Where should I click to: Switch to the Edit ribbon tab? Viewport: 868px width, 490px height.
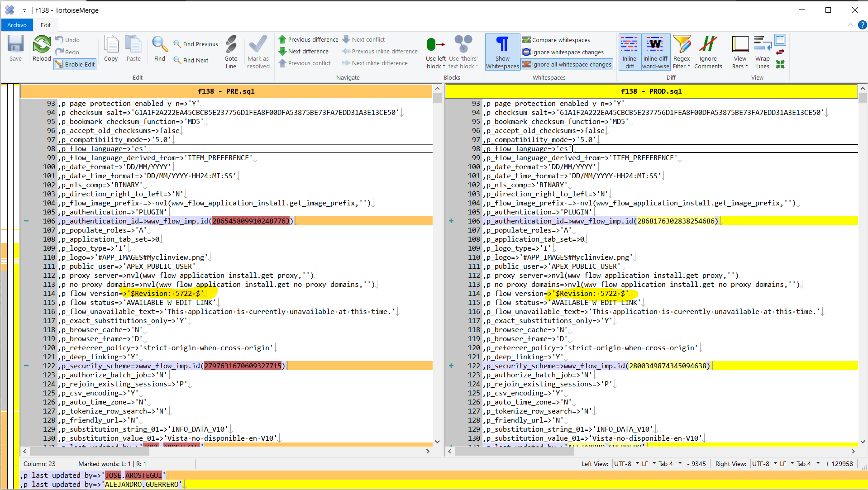46,25
